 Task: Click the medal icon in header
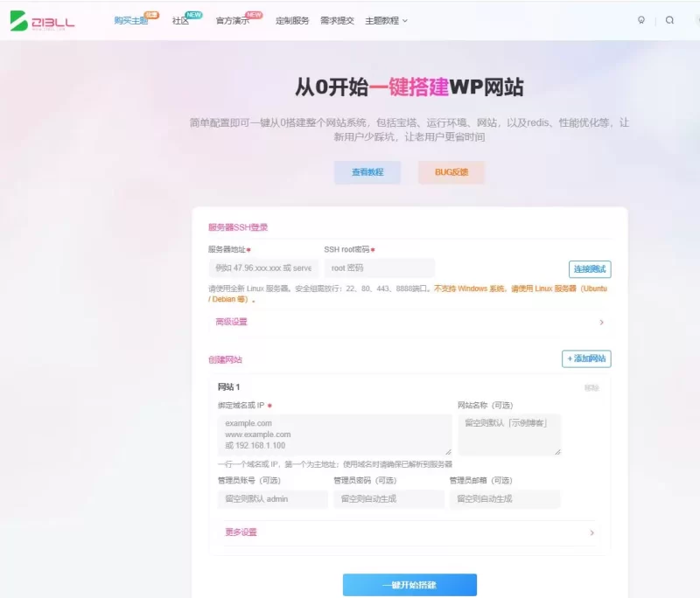(641, 20)
